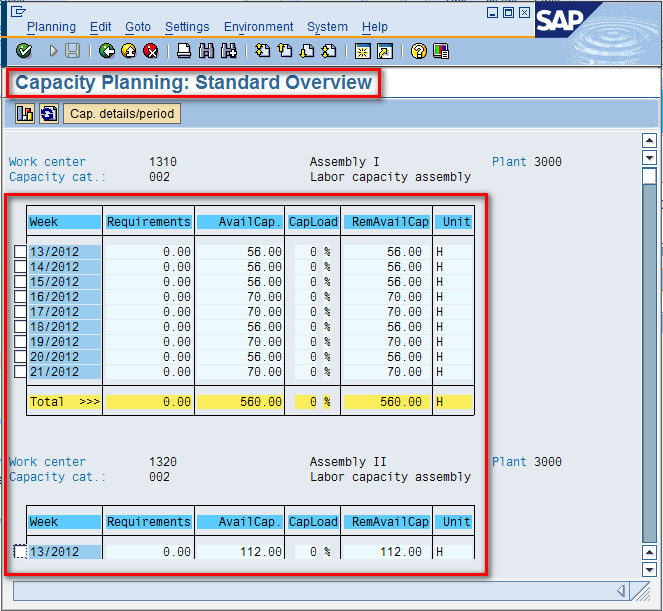Open the Settings menu
The height and width of the screenshot is (611, 663).
pyautogui.click(x=187, y=27)
